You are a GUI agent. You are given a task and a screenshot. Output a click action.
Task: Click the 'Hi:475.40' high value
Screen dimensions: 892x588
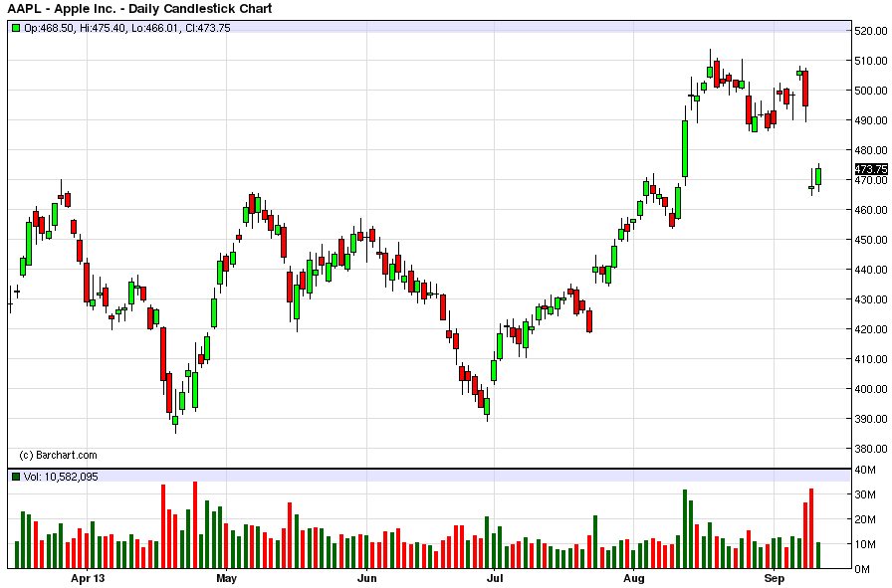[103, 28]
